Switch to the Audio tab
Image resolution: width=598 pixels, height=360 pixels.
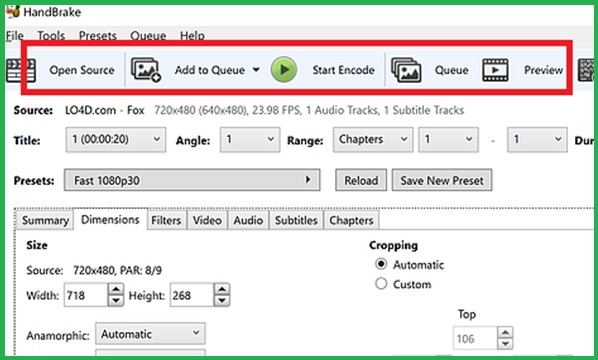coord(248,220)
